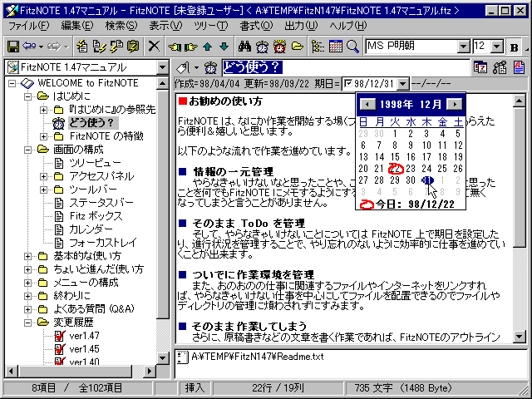Click the left-pointing hand icon
The height and width of the screenshot is (399, 532).
coord(175,47)
